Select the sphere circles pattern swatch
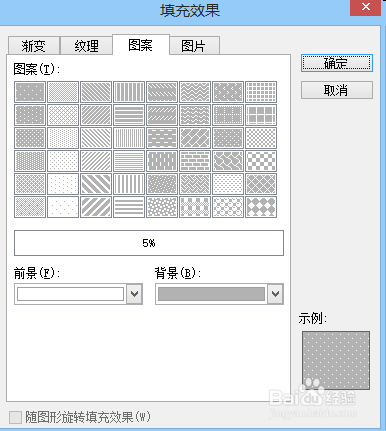Viewport: 386px width, 431px height. point(228,207)
